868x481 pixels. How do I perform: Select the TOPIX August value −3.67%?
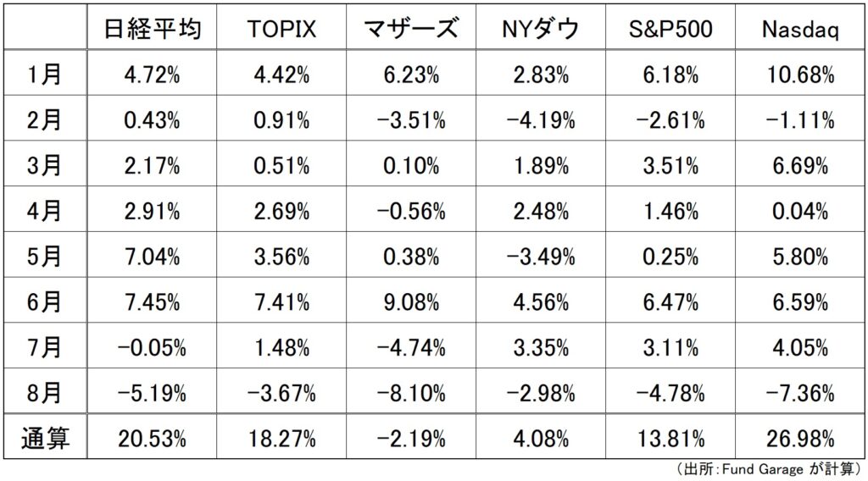click(281, 393)
